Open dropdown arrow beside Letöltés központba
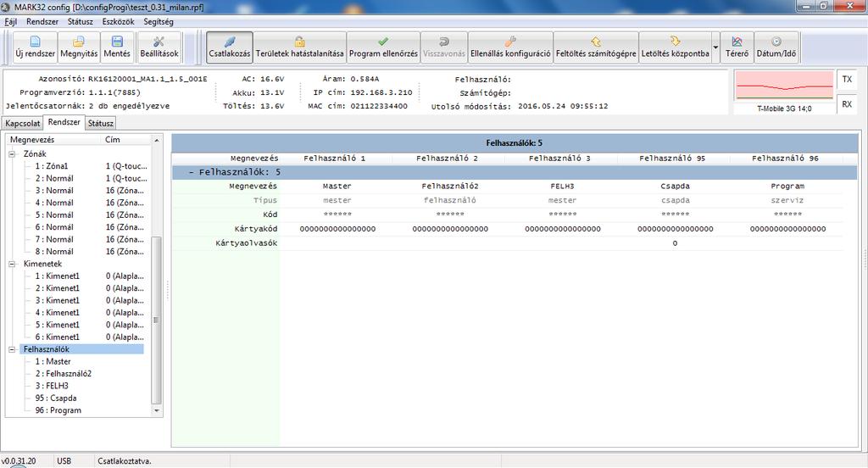 pyautogui.click(x=715, y=47)
